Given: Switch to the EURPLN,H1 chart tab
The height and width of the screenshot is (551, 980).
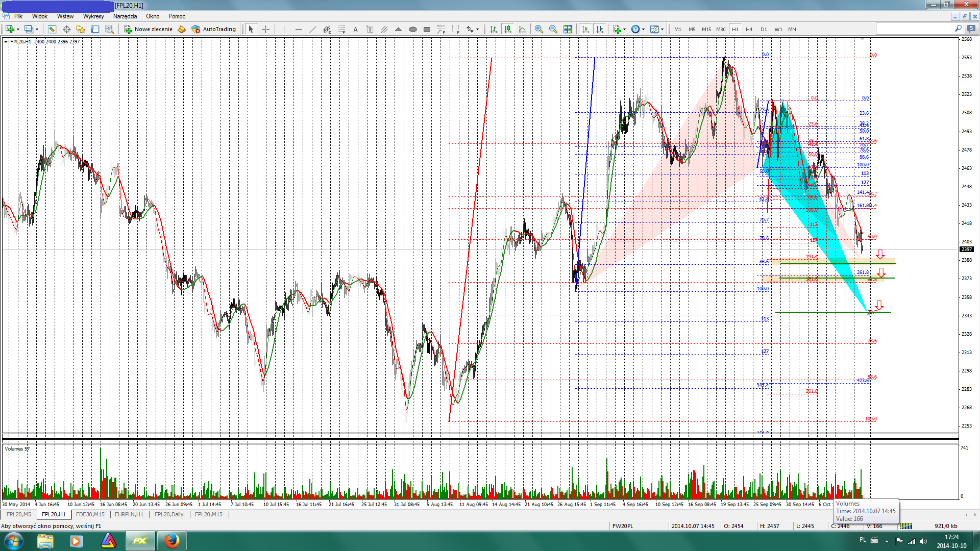Looking at the screenshot, I should coord(129,514).
